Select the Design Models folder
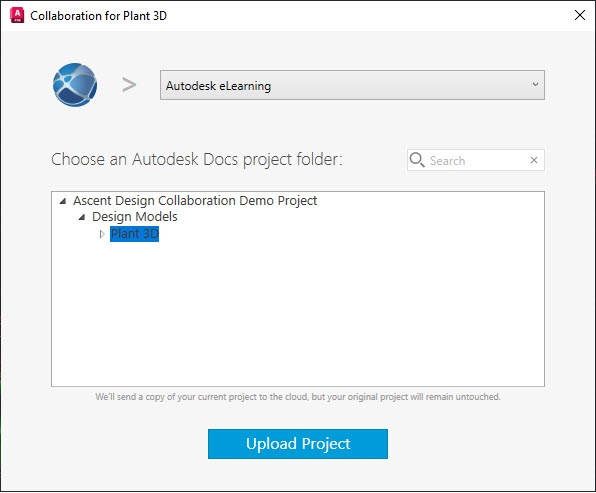 click(x=135, y=217)
